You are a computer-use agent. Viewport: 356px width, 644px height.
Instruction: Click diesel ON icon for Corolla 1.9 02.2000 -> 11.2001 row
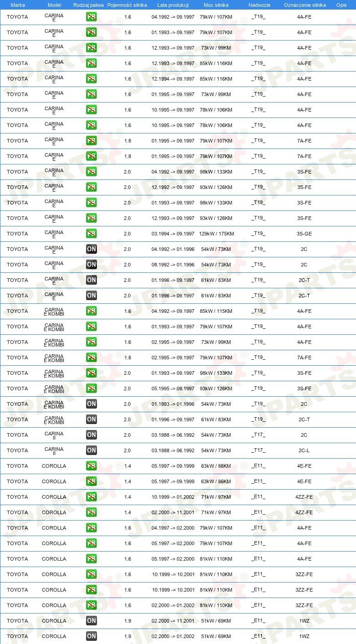(91, 621)
